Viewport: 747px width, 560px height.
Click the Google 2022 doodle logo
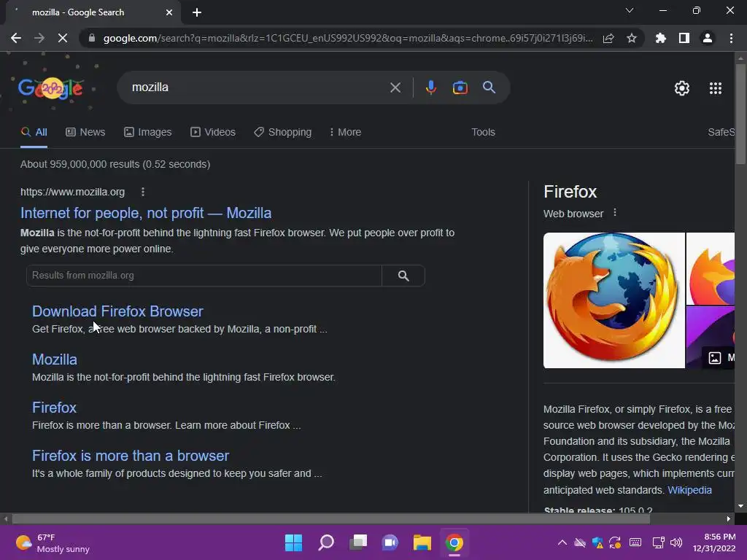[x=50, y=88]
